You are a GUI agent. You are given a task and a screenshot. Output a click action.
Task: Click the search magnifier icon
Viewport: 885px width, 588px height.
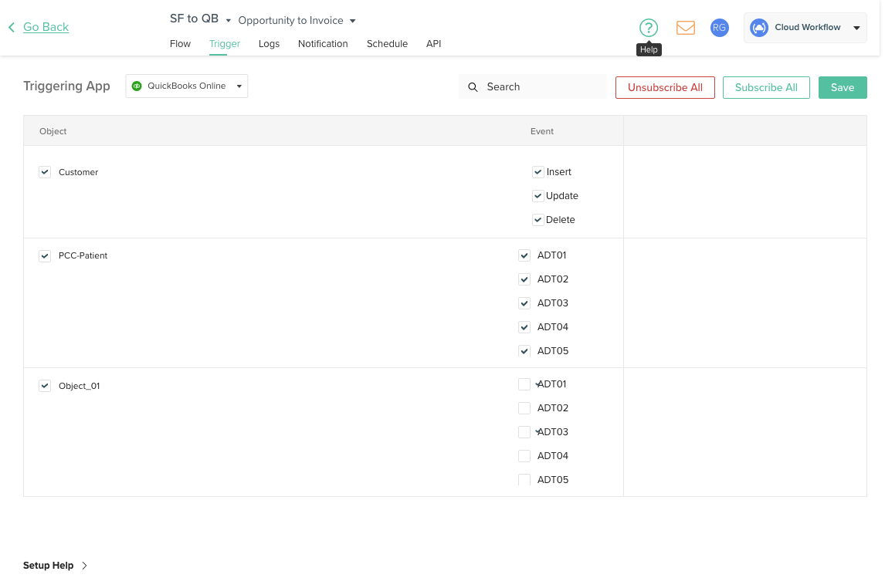click(473, 87)
